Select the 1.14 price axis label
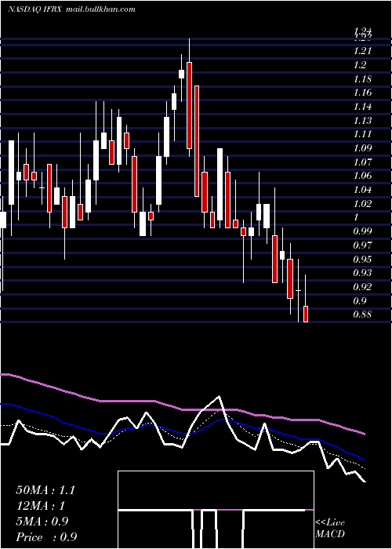This screenshot has height=549, width=392. 362,107
